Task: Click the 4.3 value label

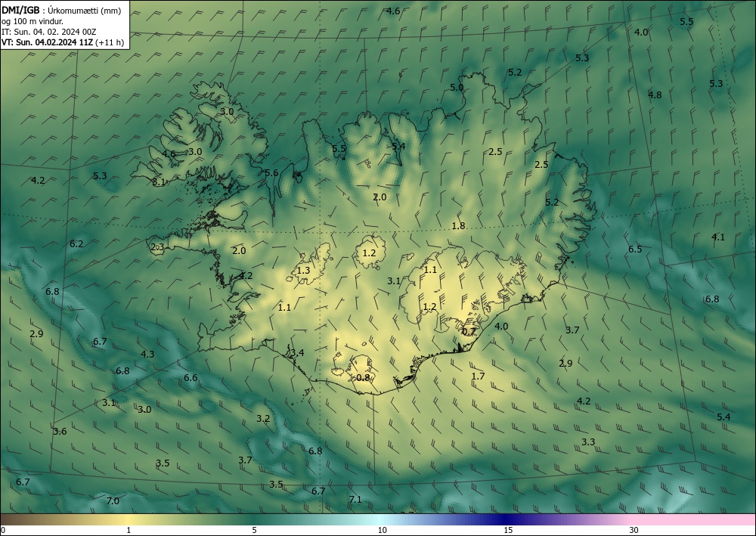Action: pos(147,354)
